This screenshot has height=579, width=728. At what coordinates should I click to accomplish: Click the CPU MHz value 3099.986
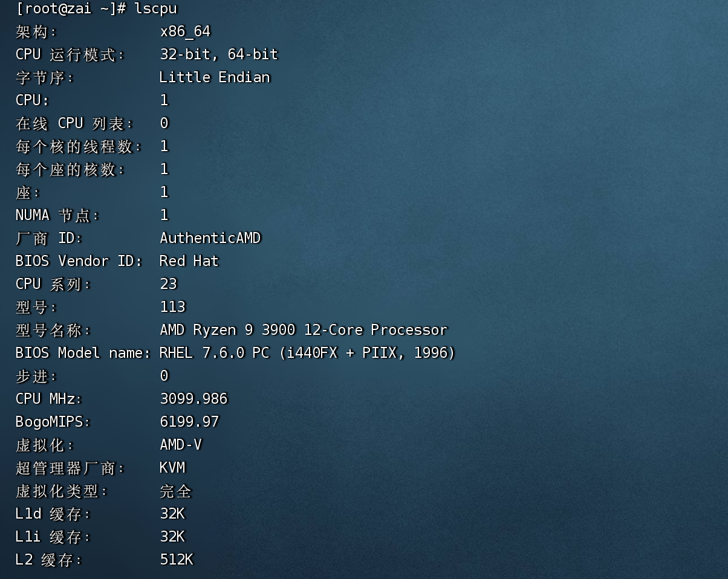tap(193, 399)
